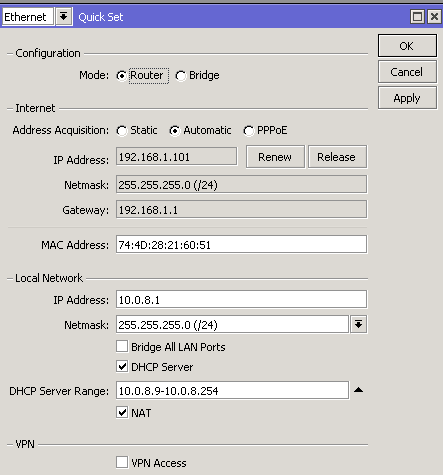This screenshot has height=475, width=443.
Task: Enable the VPN Access checkbox
Action: point(122,462)
